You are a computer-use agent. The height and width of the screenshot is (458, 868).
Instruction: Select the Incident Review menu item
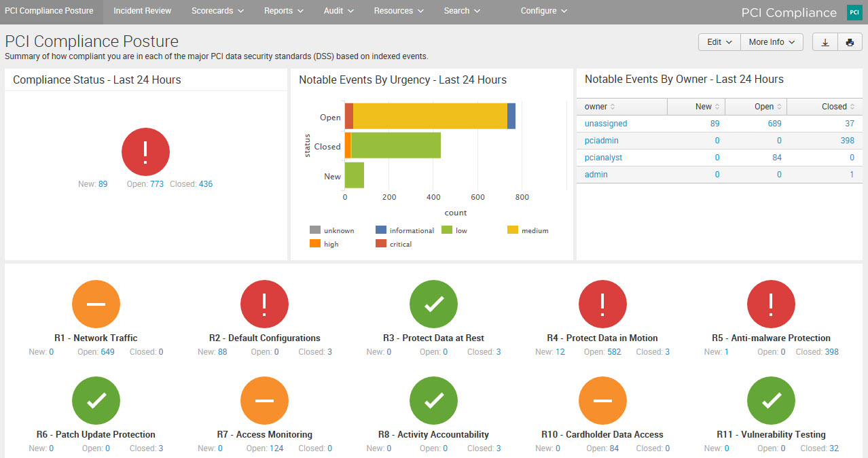click(x=142, y=11)
